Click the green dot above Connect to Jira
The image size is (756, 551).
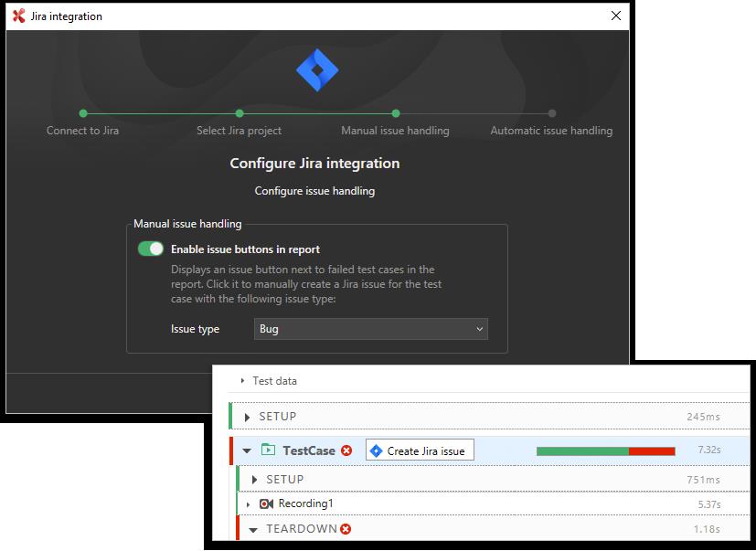click(83, 113)
